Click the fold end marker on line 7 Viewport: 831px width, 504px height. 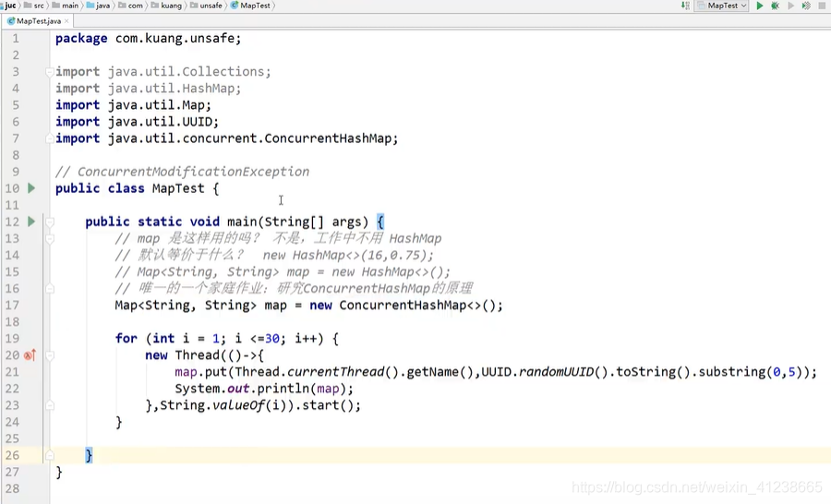point(49,138)
